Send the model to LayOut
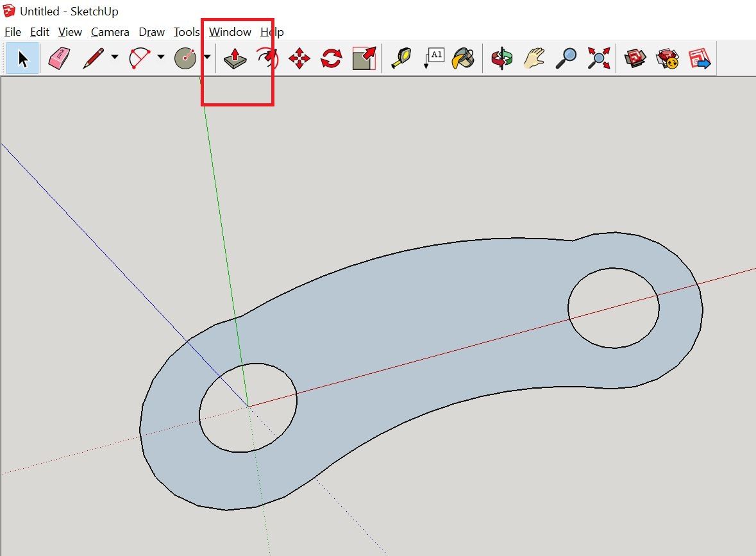This screenshot has width=756, height=556. (699, 58)
